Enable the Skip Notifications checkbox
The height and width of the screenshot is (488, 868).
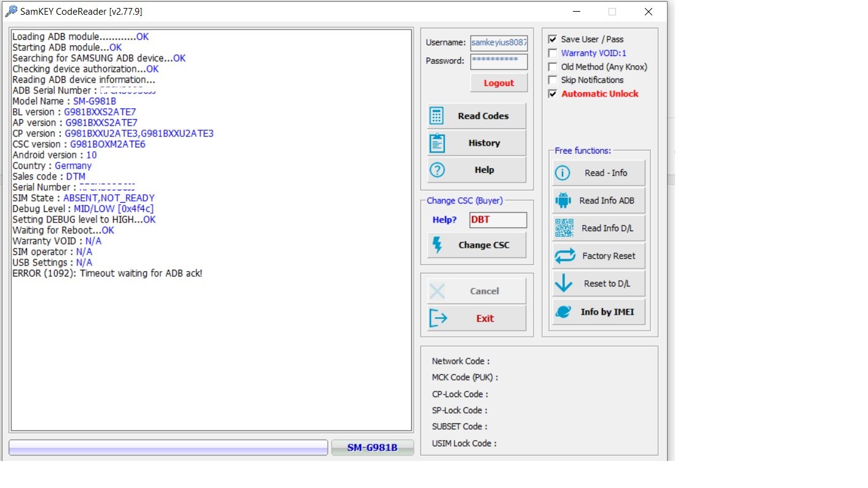553,80
